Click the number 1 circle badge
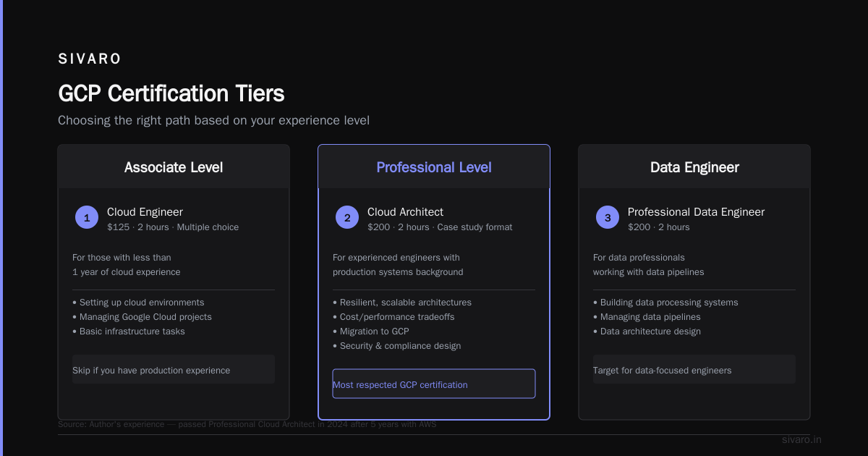 (x=87, y=217)
